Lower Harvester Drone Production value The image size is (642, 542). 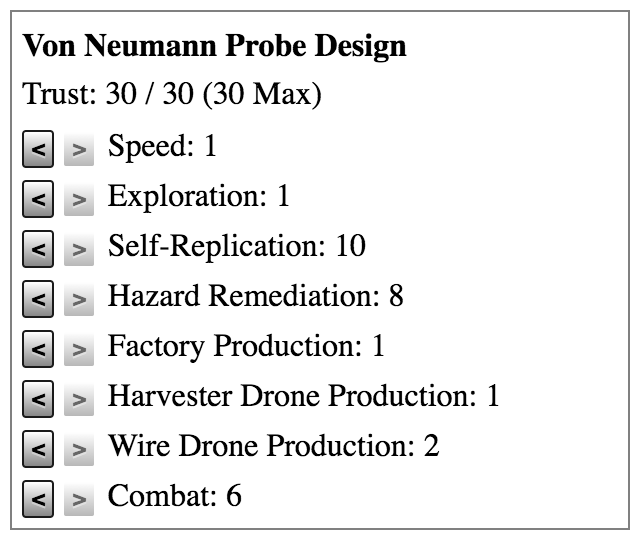[37, 398]
